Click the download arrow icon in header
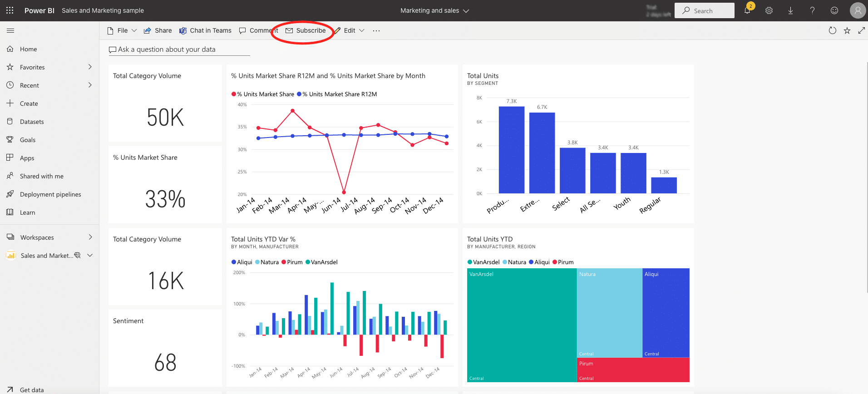The height and width of the screenshot is (394, 868). [790, 10]
